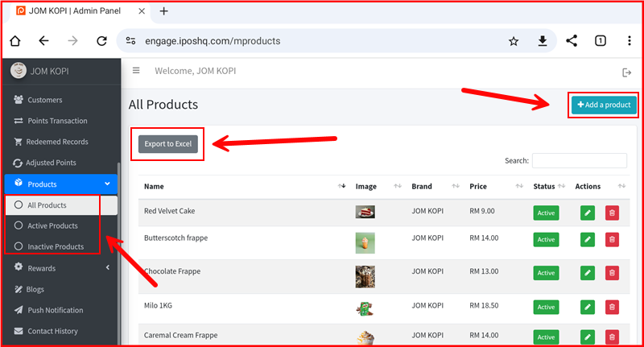Click the edit pencil icon for Red Velvet Cake
The width and height of the screenshot is (644, 347).
[x=588, y=213]
